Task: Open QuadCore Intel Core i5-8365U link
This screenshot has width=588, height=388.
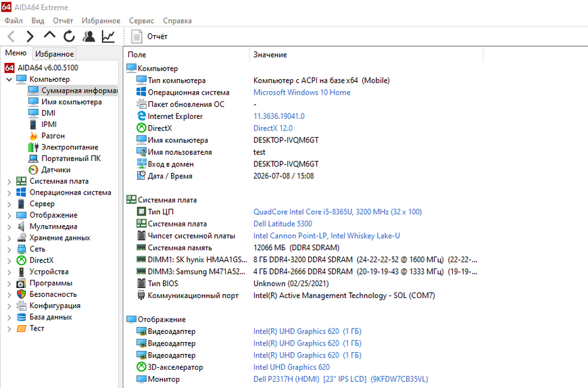Action: pos(337,212)
